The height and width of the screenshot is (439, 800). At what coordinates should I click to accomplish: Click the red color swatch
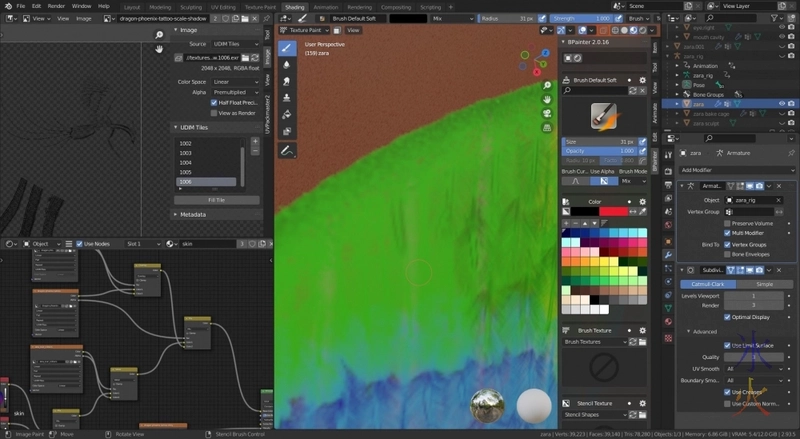614,212
